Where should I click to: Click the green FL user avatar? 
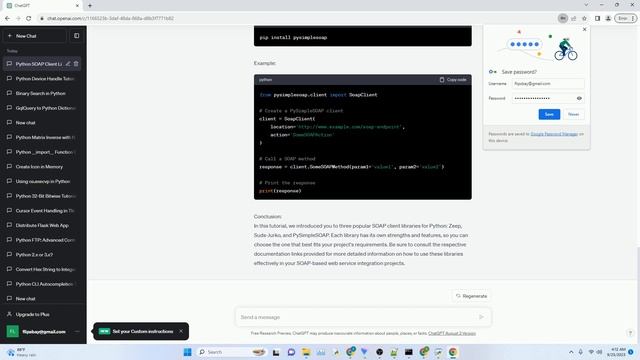click(12, 331)
